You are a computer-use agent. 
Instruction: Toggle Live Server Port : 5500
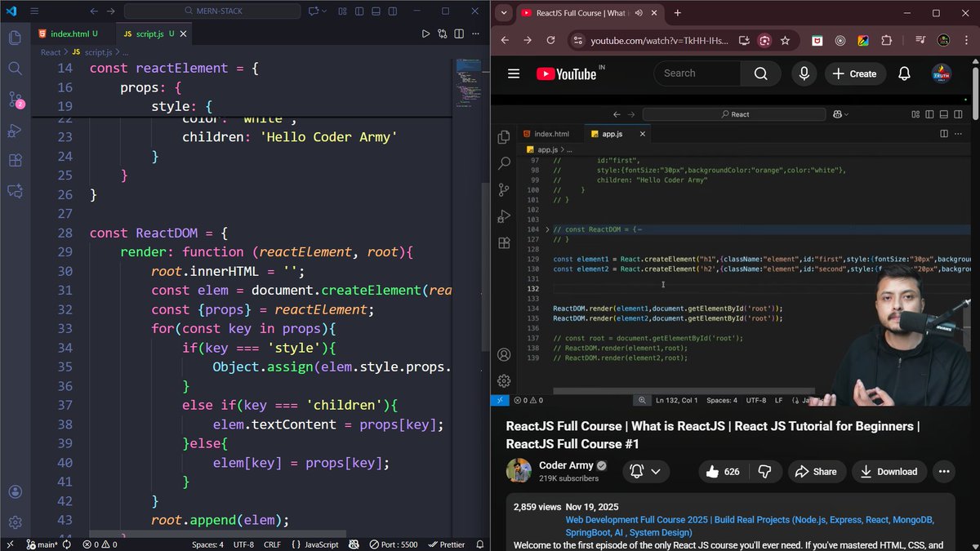[x=394, y=544]
